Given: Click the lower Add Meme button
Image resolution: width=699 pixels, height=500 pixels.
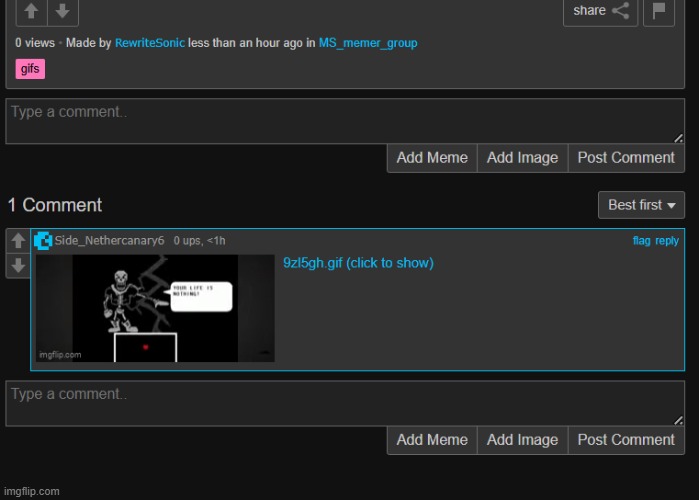Looking at the screenshot, I should [x=432, y=440].
